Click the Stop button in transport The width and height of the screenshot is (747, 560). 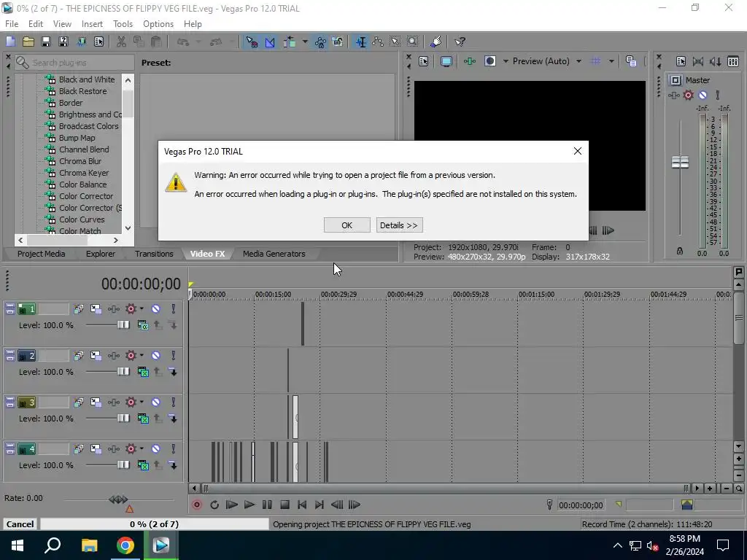pos(285,505)
